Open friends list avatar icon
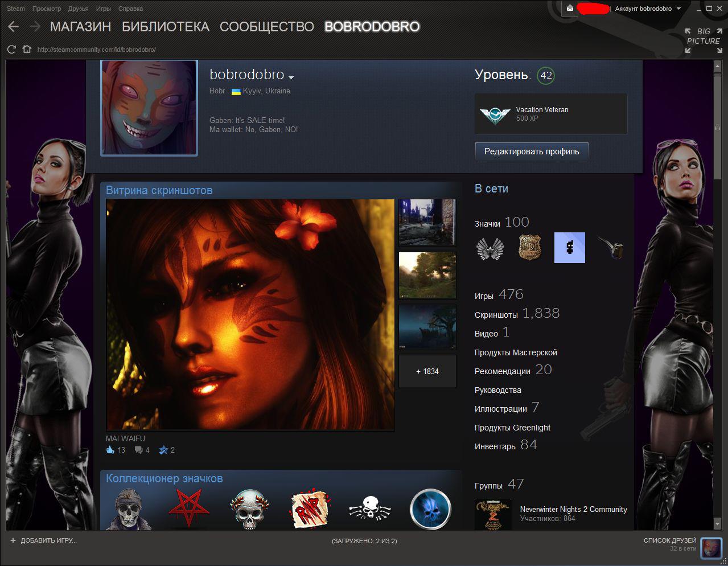728x566 pixels. [710, 548]
